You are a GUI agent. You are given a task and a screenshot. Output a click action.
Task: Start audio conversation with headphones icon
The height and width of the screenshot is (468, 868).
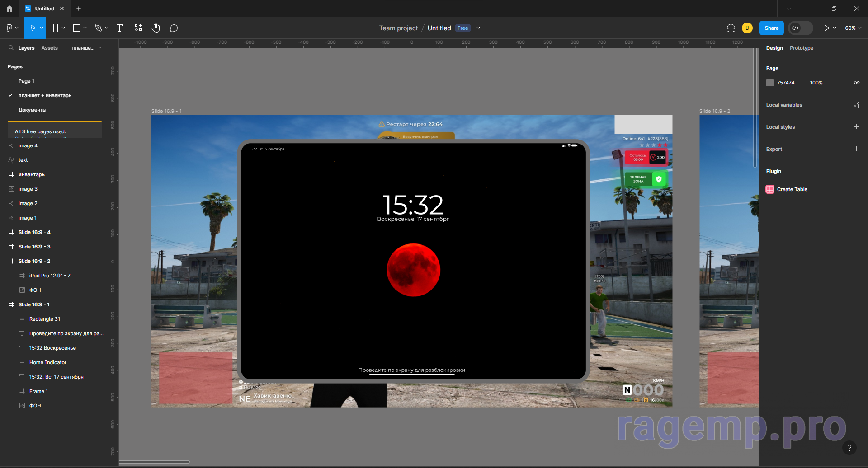(731, 28)
